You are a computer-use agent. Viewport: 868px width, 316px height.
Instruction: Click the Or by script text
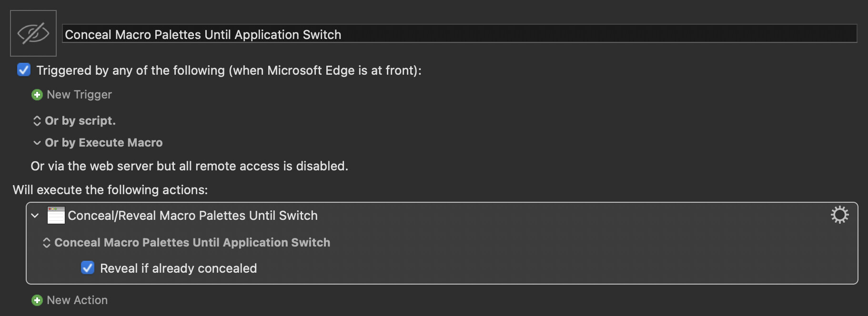tap(80, 121)
